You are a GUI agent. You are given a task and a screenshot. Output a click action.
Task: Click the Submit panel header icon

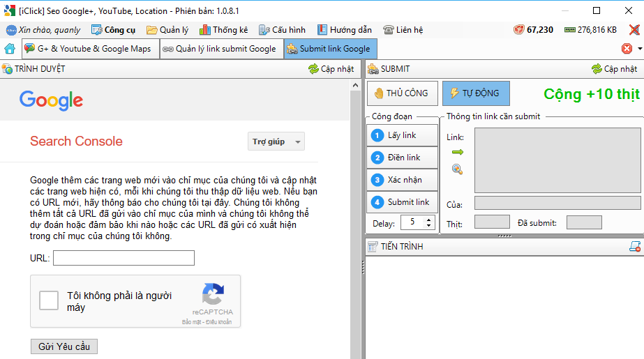(x=373, y=69)
